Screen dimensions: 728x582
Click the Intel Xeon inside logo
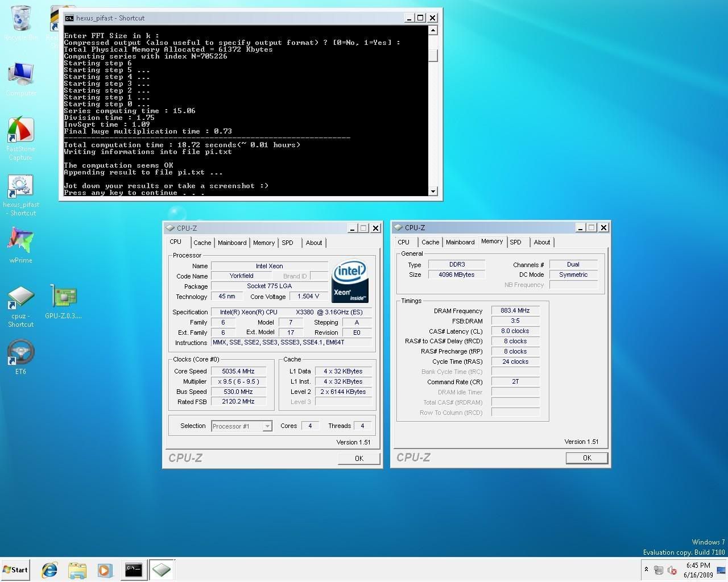[x=349, y=282]
